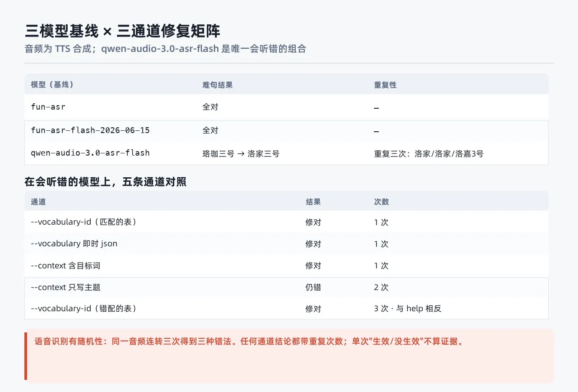Click the title "三模型基线 × 三通道修复矩阵"
The image size is (578, 392).
122,32
